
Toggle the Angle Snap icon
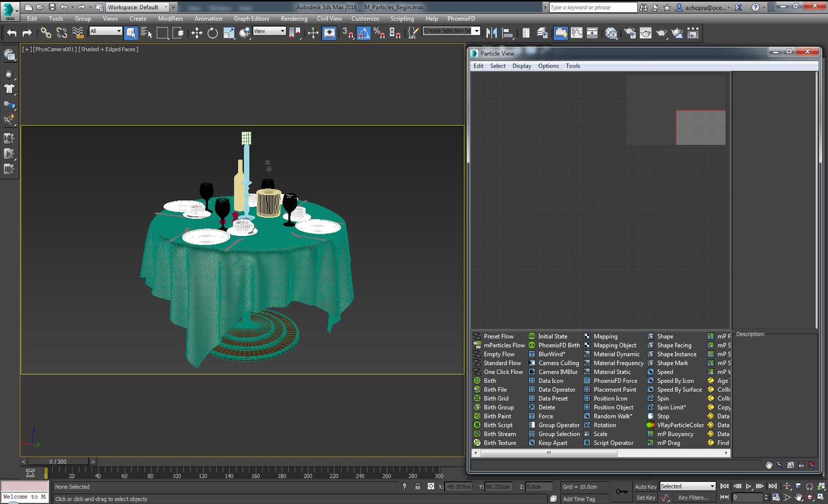tap(364, 33)
